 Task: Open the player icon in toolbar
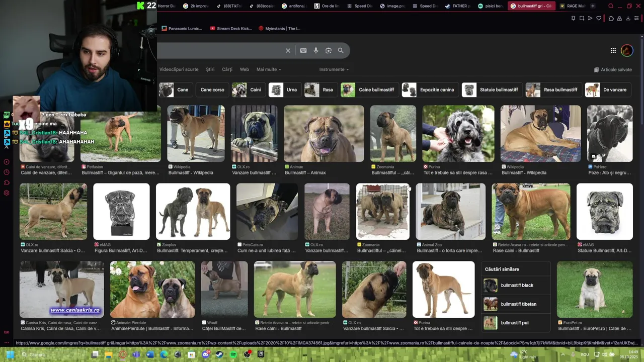click(x=590, y=18)
